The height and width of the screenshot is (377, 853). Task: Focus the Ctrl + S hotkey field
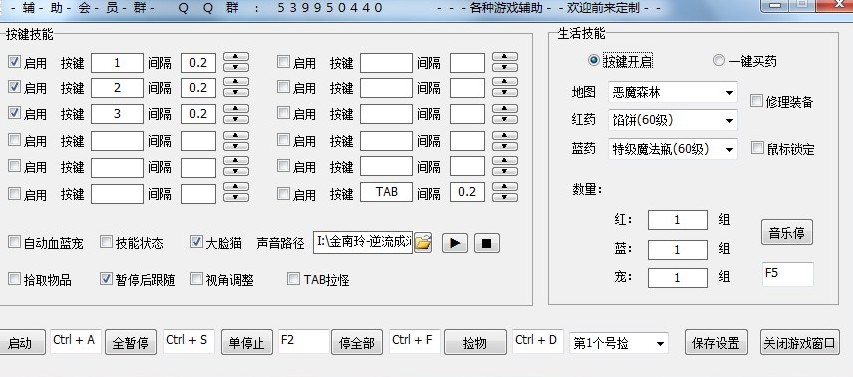pos(188,341)
